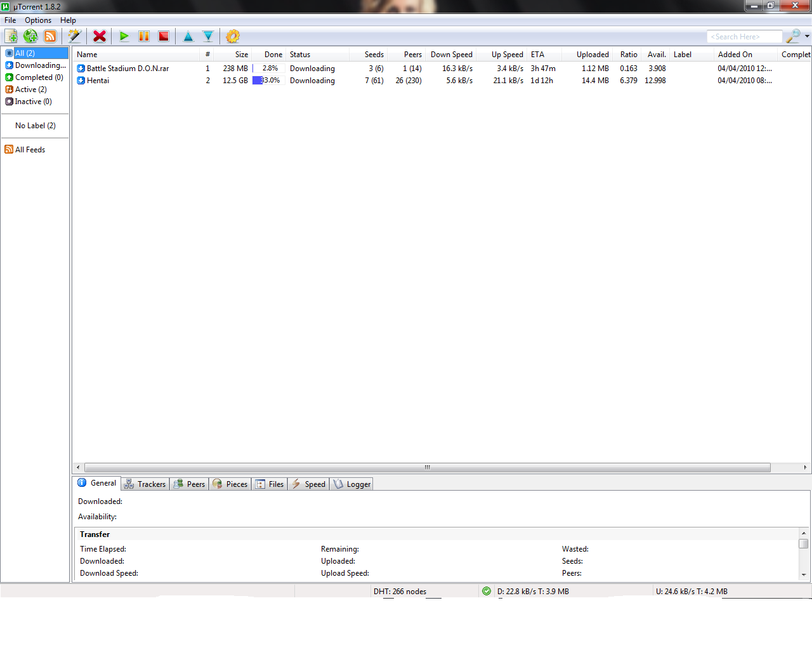The width and height of the screenshot is (812, 650).
Task: Click the Add Torrent from URL icon
Action: [x=30, y=36]
